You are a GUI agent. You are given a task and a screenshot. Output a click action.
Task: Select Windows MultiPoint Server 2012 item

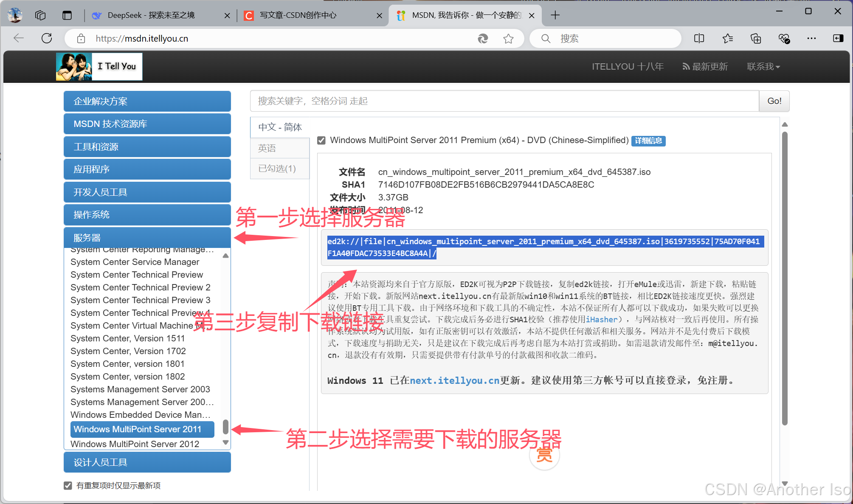(135, 444)
